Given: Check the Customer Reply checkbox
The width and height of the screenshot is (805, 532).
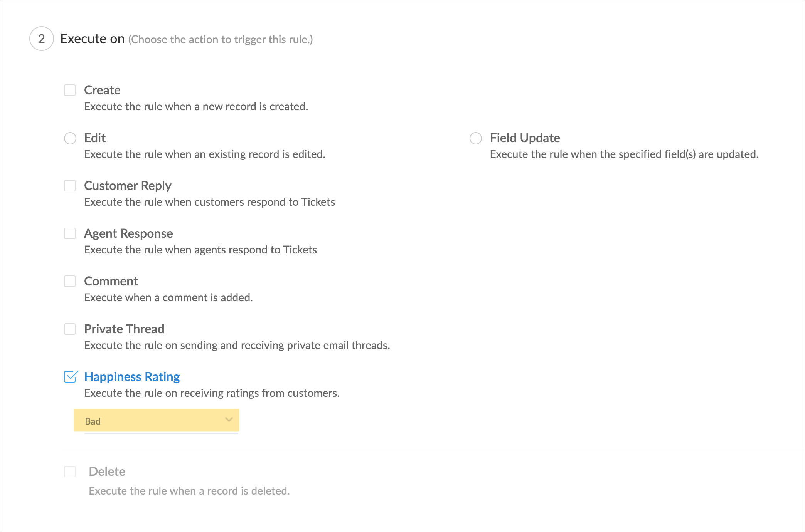Looking at the screenshot, I should click(x=70, y=186).
